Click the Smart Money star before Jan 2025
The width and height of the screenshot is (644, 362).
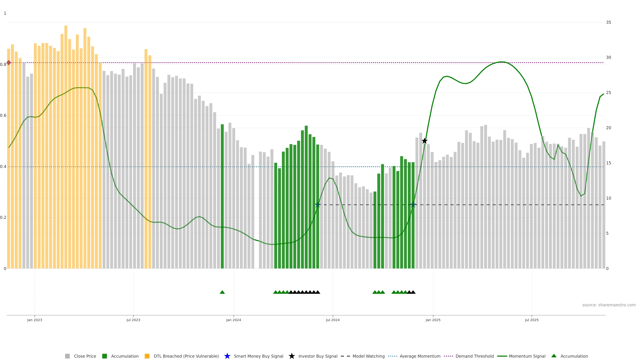click(x=413, y=205)
